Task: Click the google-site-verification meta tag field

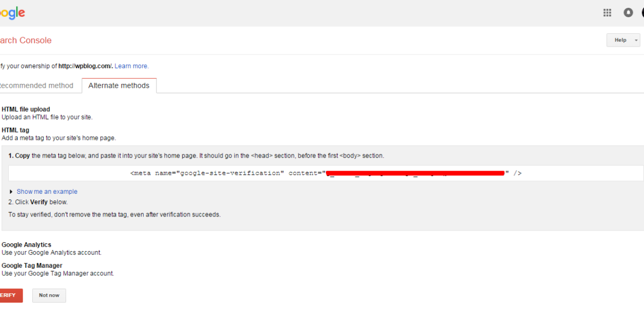Action: pyautogui.click(x=326, y=173)
